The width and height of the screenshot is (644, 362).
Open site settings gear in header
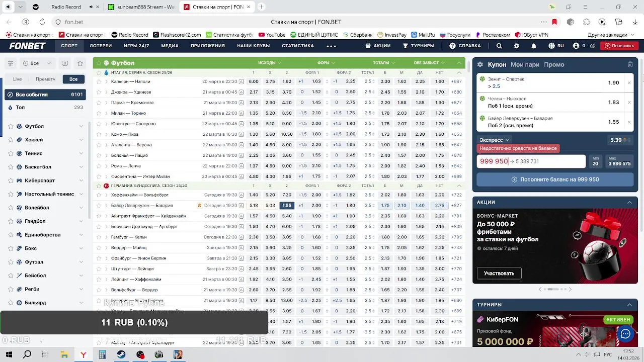click(516, 46)
